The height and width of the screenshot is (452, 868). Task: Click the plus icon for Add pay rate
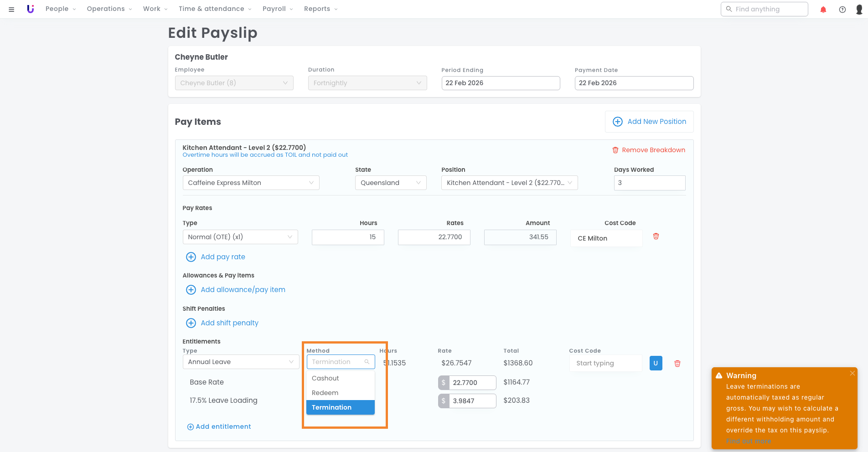coord(191,257)
